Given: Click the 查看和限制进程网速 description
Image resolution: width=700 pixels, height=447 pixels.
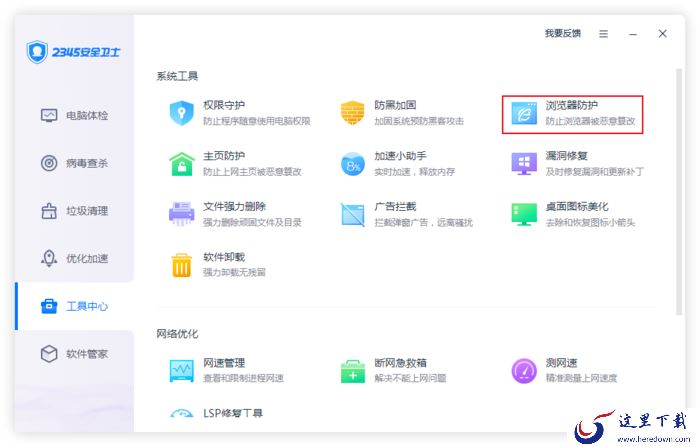Looking at the screenshot, I should click(243, 378).
